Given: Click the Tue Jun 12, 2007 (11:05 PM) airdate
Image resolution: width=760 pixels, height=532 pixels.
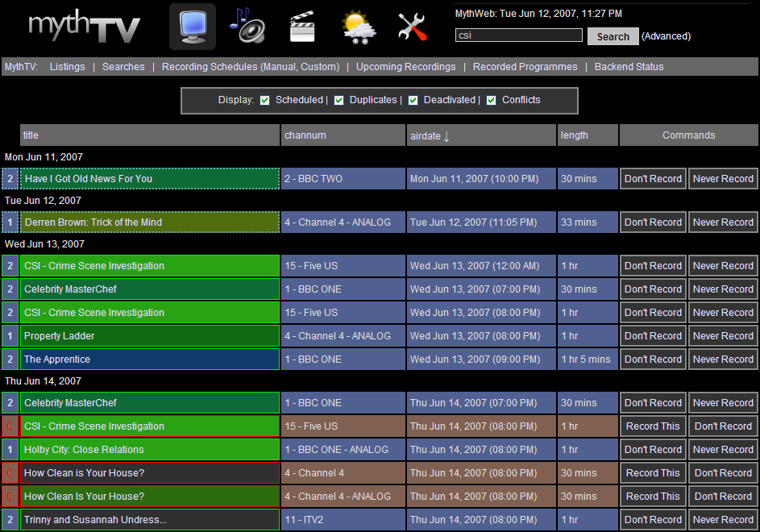Looking at the screenshot, I should (481, 222).
